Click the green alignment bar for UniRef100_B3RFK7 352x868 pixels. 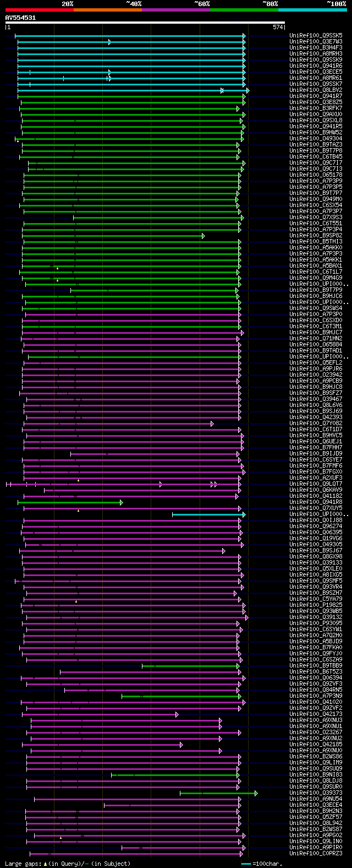click(x=129, y=108)
